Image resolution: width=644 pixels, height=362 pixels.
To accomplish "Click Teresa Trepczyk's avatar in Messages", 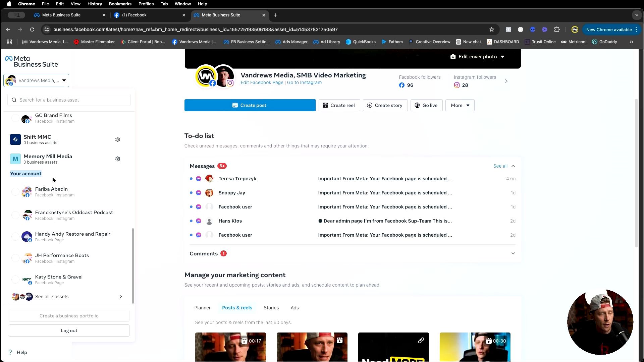I will [x=209, y=179].
